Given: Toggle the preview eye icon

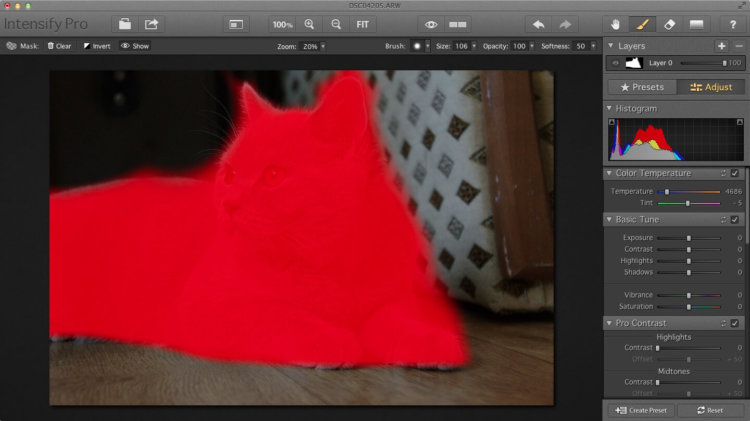Looking at the screenshot, I should point(431,24).
